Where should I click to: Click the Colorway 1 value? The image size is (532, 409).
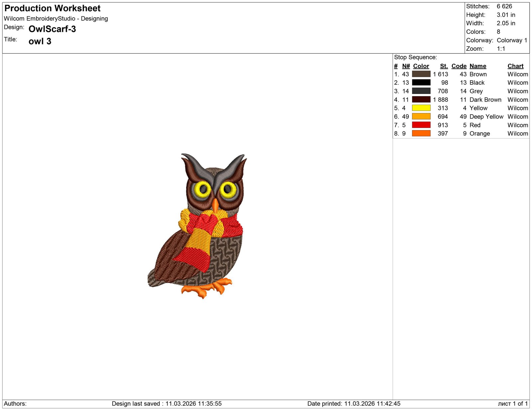point(512,40)
